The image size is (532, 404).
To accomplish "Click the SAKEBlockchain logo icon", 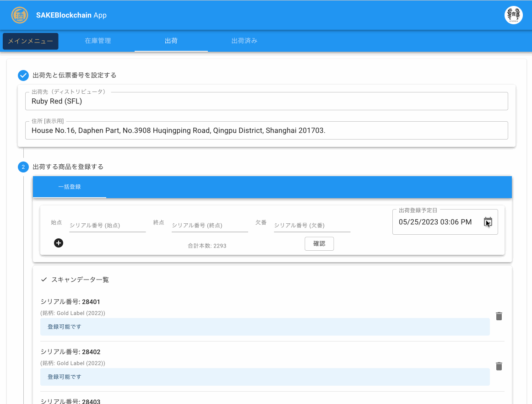I will coord(19,15).
